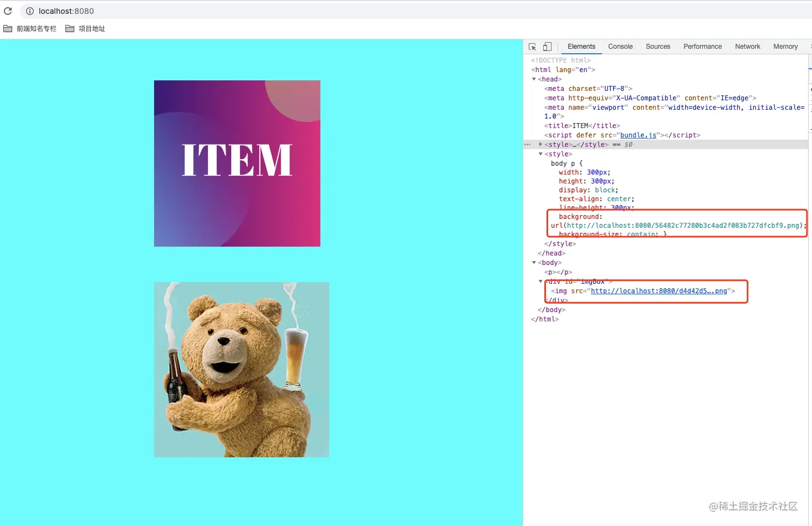The width and height of the screenshot is (812, 526).
Task: Open the img src localhost png link
Action: pos(659,291)
